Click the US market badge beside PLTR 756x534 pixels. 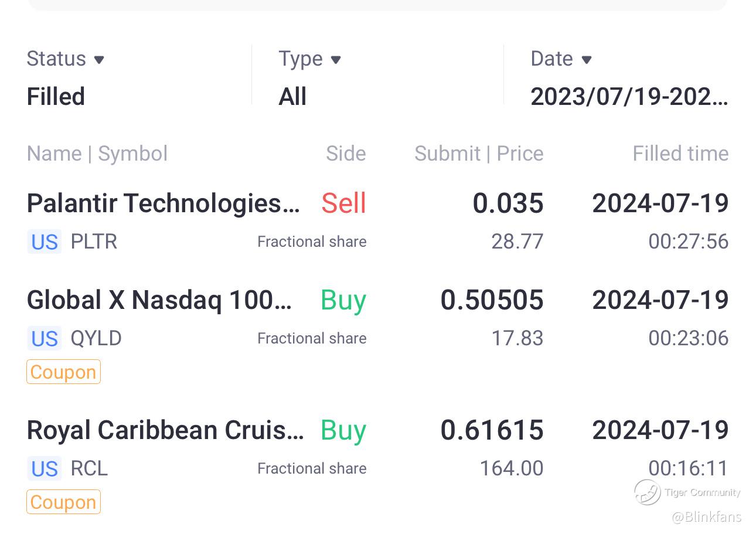point(45,242)
